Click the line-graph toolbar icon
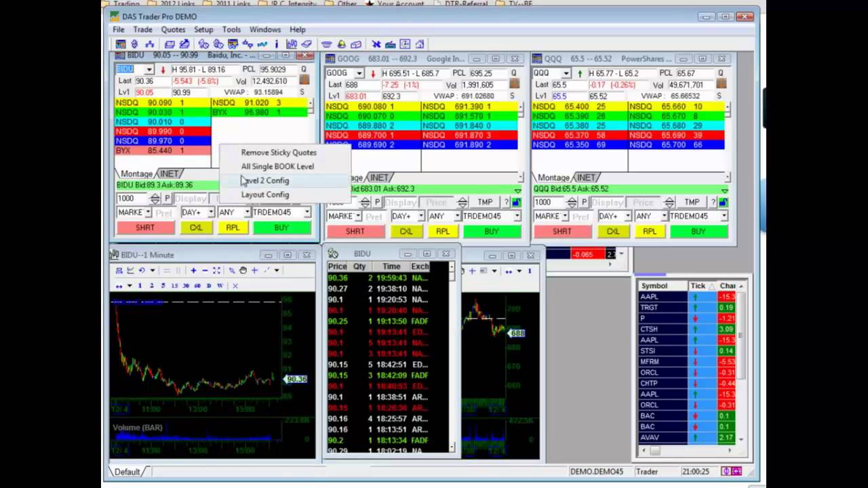 [x=262, y=45]
